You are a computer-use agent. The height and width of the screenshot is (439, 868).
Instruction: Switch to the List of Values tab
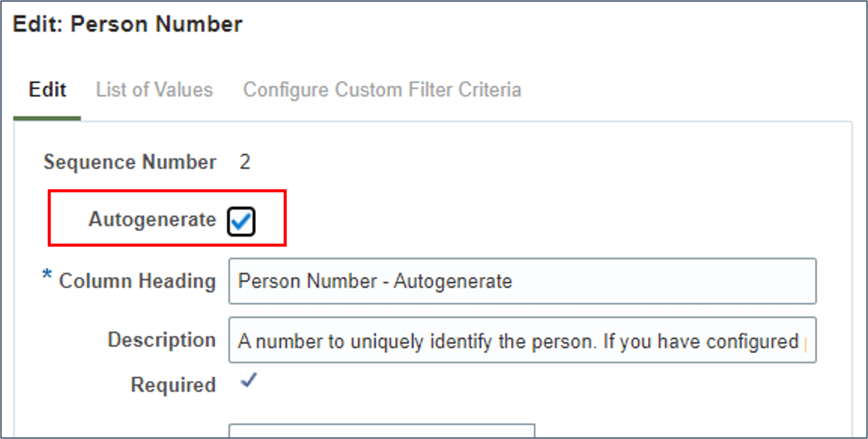pos(154,90)
